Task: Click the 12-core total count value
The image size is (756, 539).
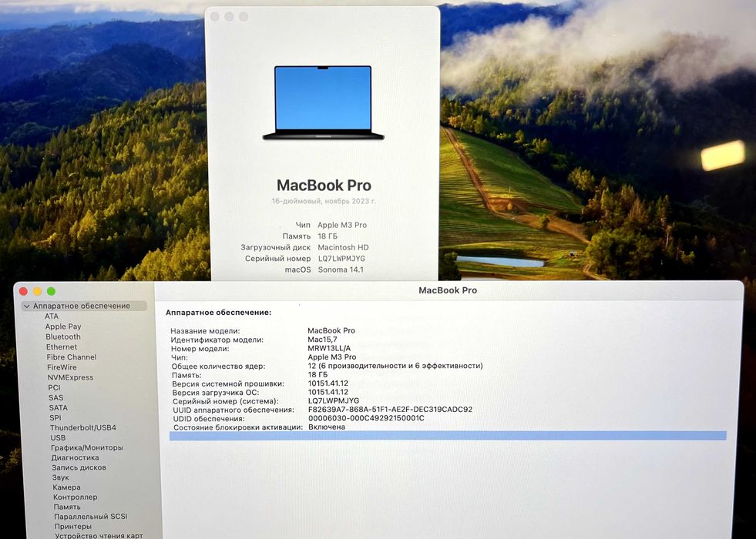Action: pyautogui.click(x=395, y=366)
